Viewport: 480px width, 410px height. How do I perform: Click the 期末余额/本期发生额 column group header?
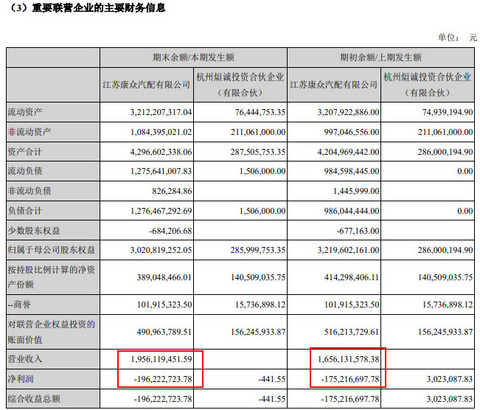(x=193, y=57)
